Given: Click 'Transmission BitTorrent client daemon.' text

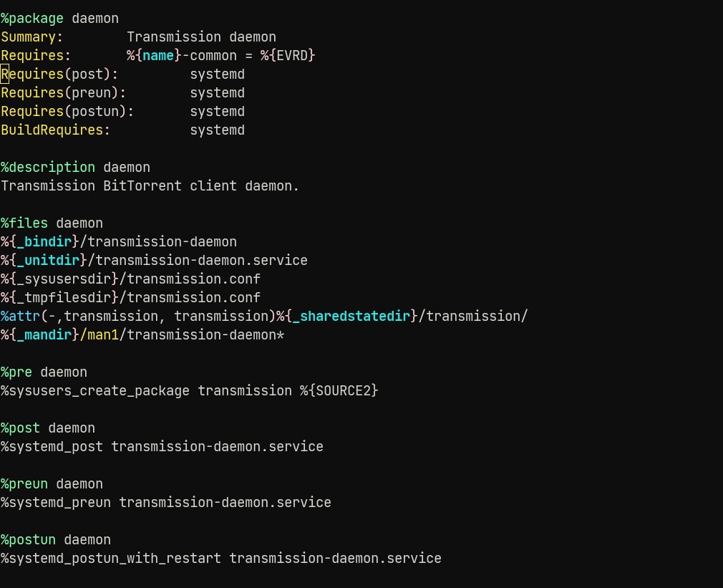Looking at the screenshot, I should tap(150, 186).
